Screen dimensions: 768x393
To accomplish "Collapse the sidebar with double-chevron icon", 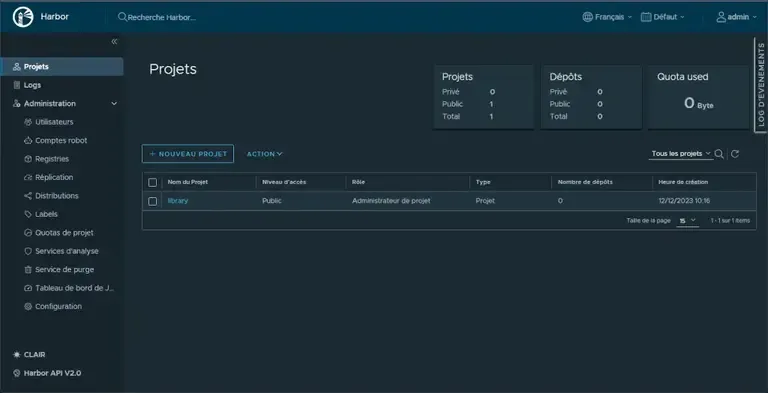I will click(114, 42).
